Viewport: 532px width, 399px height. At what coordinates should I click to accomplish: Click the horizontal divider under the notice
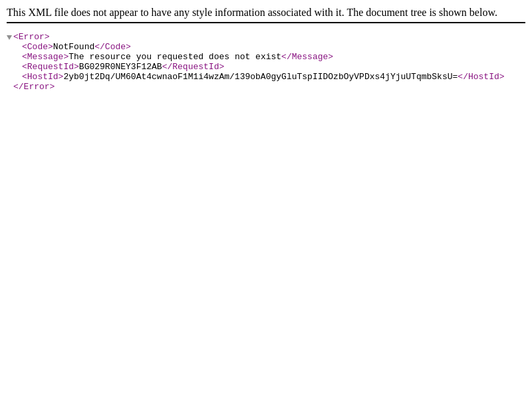coord(266,23)
